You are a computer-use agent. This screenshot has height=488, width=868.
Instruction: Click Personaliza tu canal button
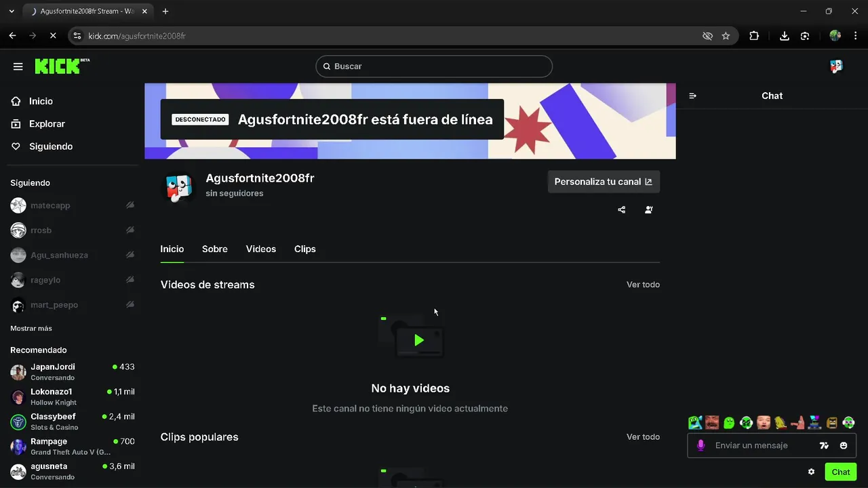[604, 182]
